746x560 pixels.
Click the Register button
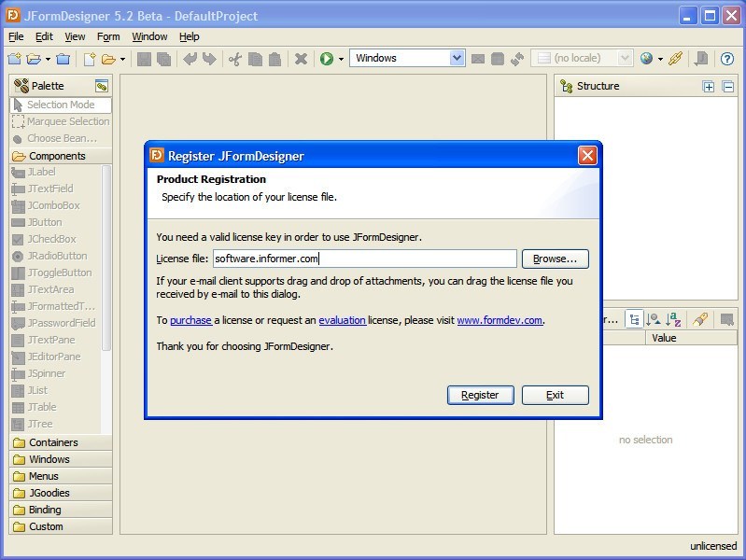481,395
